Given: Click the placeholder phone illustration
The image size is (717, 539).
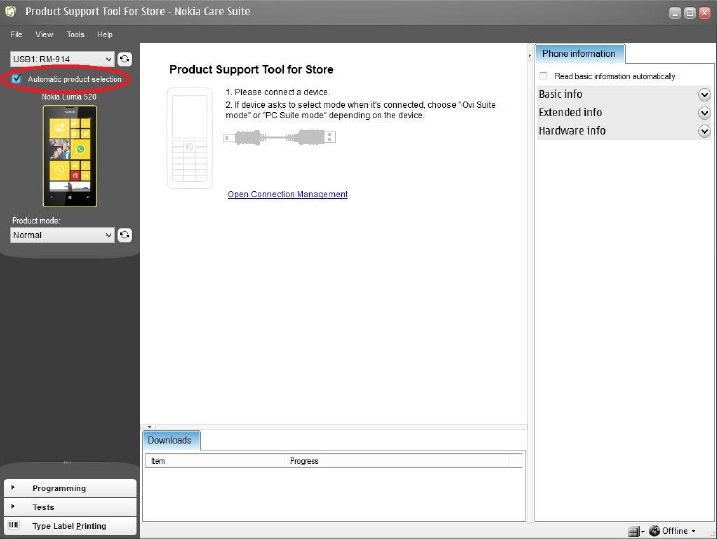Looking at the screenshot, I should (190, 138).
